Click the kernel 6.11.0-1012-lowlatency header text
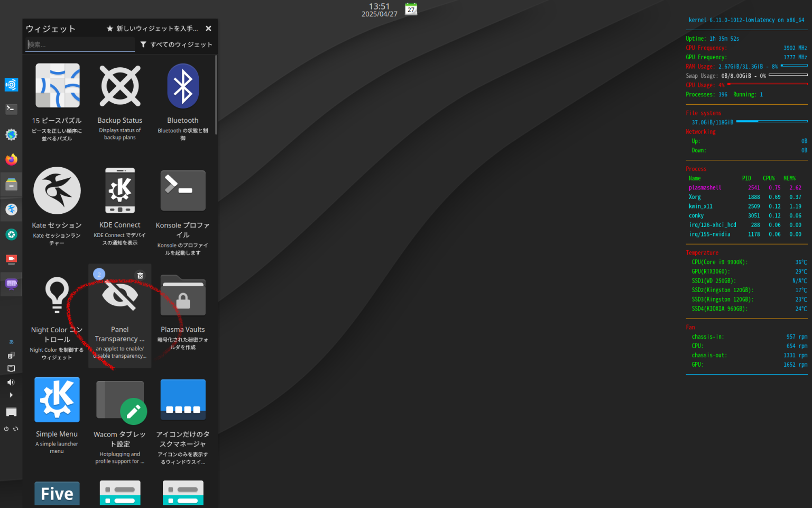Image resolution: width=812 pixels, height=508 pixels. pyautogui.click(x=746, y=20)
